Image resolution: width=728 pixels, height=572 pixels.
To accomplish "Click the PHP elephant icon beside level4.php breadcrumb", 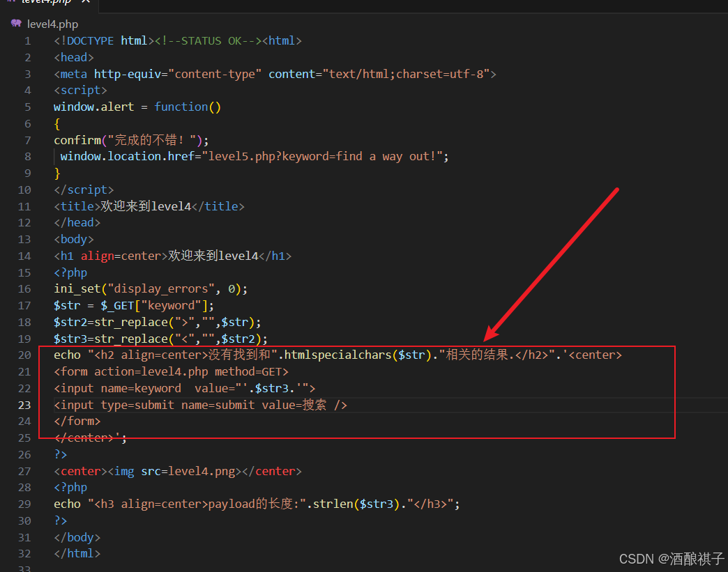I will click(x=16, y=23).
